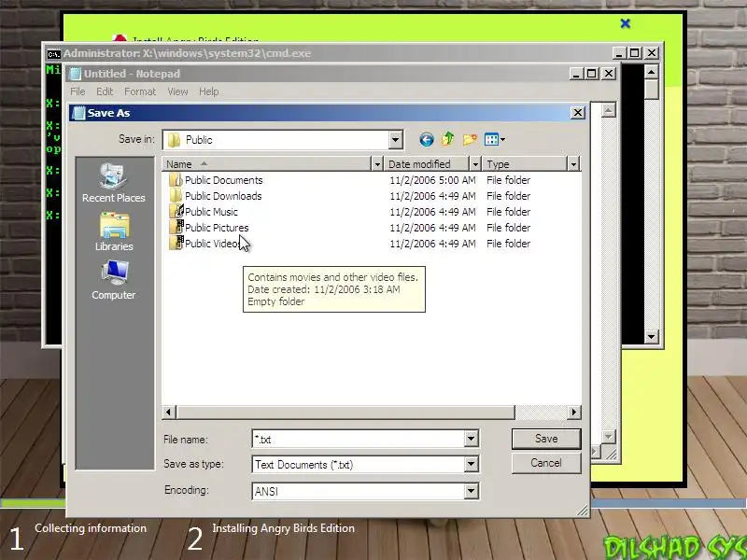Screen dimensions: 747x560
Task: Sort by the Date modified column header
Action: click(x=427, y=164)
